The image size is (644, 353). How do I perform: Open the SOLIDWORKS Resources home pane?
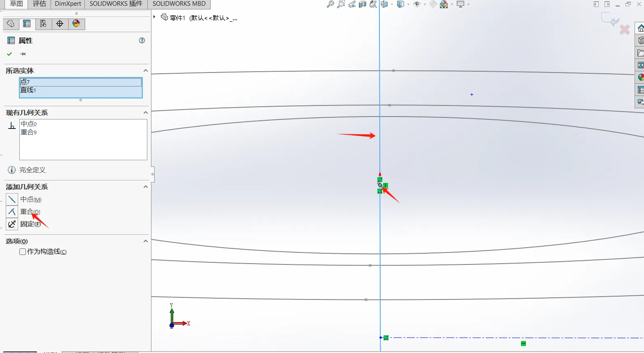point(640,28)
